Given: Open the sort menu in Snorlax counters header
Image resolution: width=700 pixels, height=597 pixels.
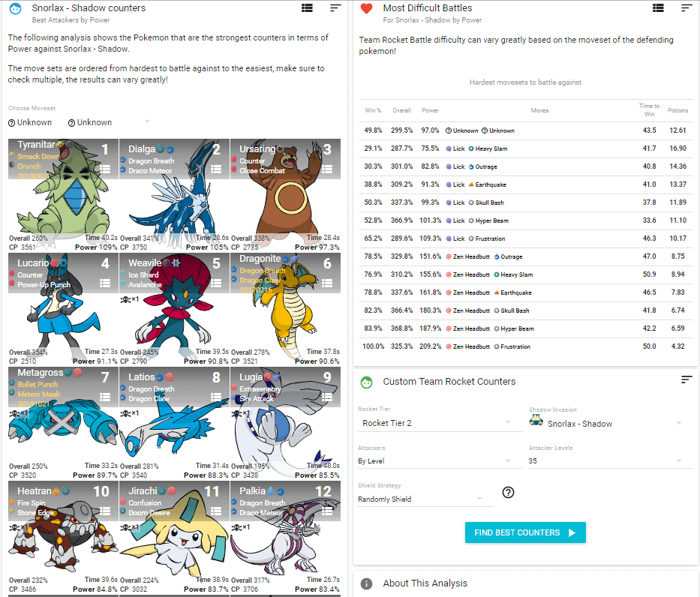Looking at the screenshot, I should tap(335, 8).
